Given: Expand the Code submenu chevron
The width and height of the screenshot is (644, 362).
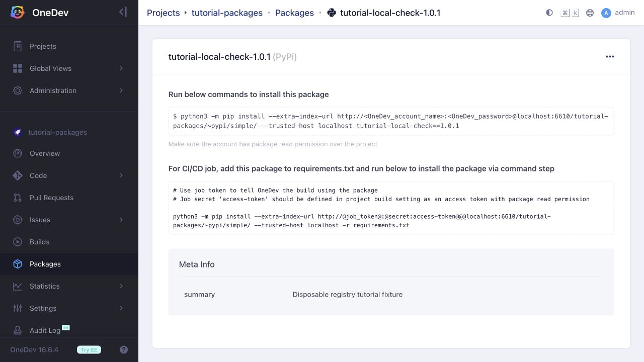Looking at the screenshot, I should 121,175.
